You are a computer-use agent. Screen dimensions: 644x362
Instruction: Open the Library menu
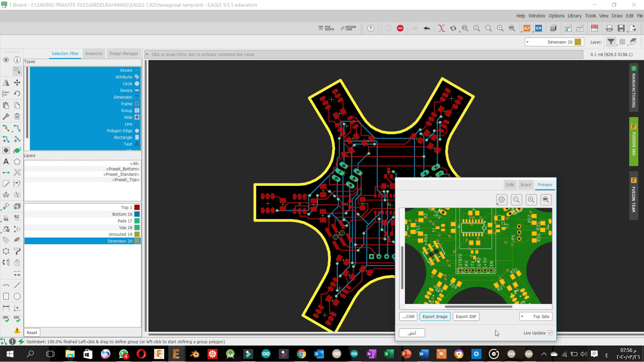(x=575, y=16)
